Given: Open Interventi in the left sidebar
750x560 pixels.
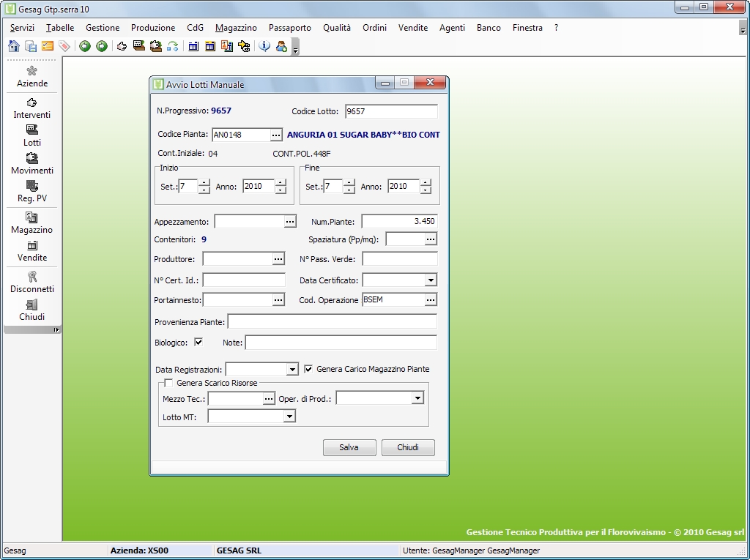Looking at the screenshot, I should tap(32, 108).
